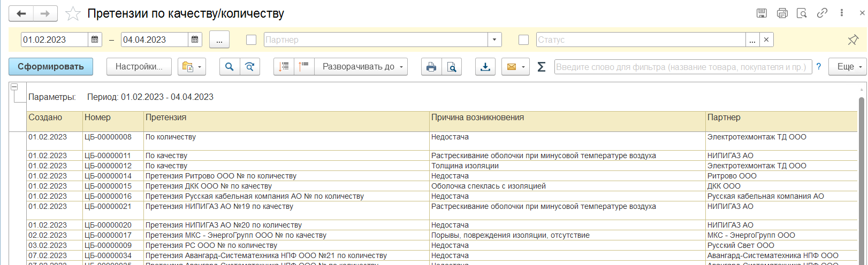The width and height of the screenshot is (868, 265).
Task: Open filter help question mark
Action: tap(819, 67)
